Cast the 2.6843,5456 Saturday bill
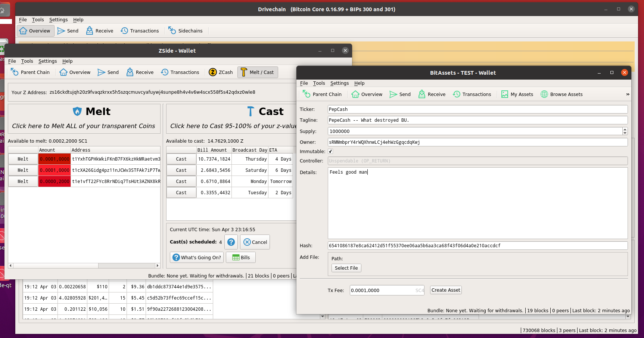Viewport: 644px width, 338px height. 181,170
